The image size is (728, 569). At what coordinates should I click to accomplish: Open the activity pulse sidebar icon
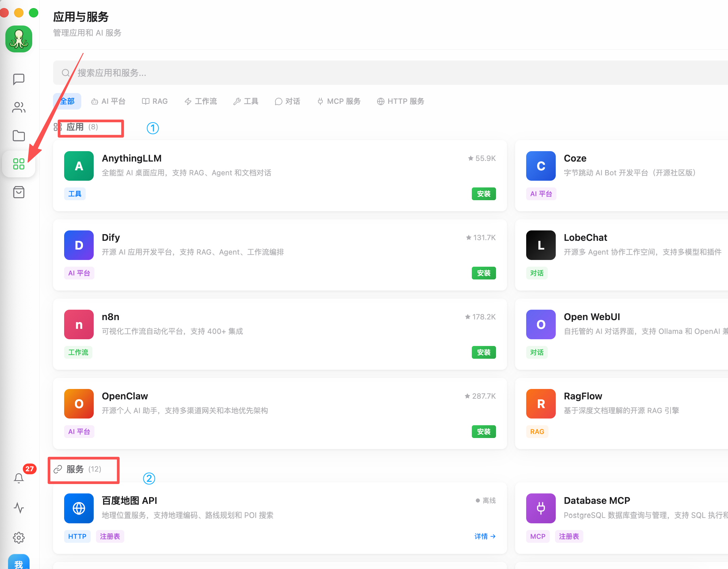[19, 508]
